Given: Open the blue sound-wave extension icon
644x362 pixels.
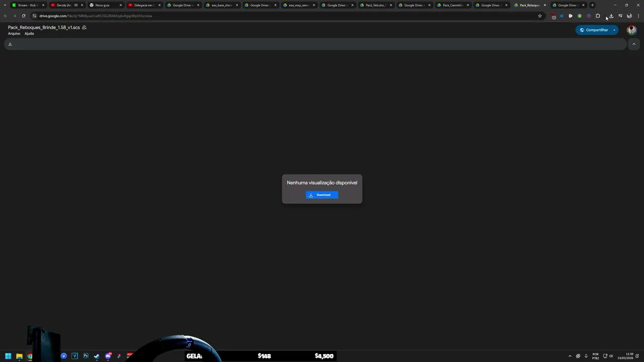Looking at the screenshot, I should (x=561, y=16).
